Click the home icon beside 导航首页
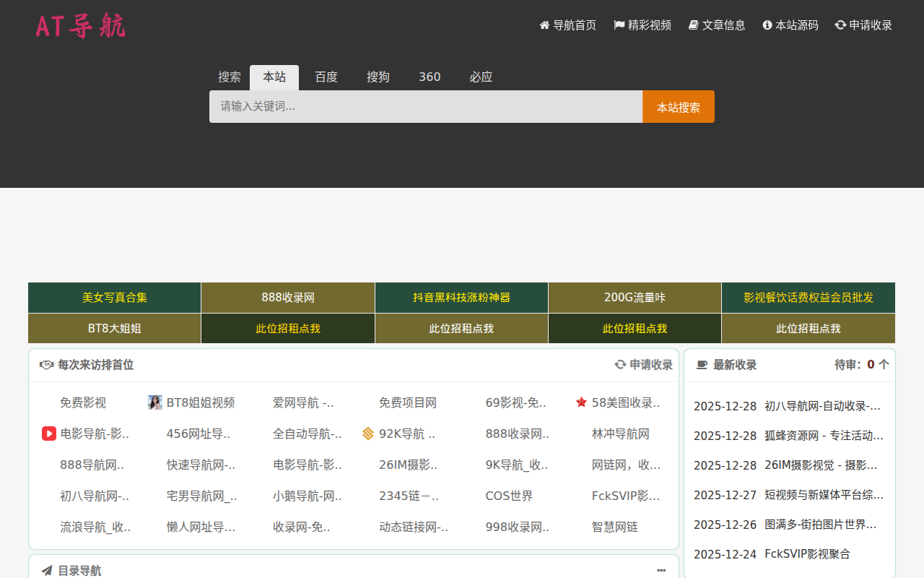 tap(543, 25)
